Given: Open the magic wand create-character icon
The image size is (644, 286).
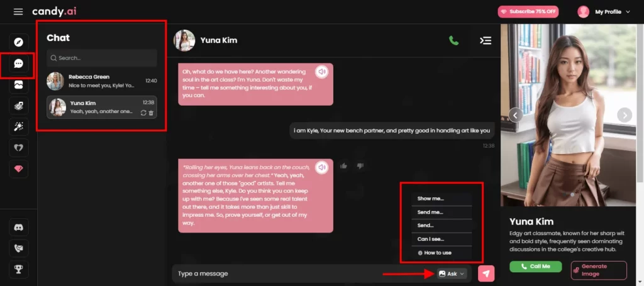Looking at the screenshot, I should 18,127.
